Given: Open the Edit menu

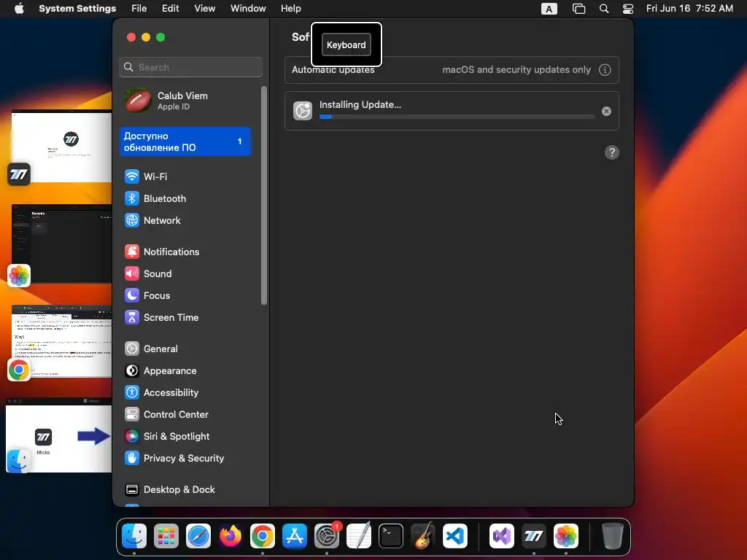Looking at the screenshot, I should [x=170, y=9].
